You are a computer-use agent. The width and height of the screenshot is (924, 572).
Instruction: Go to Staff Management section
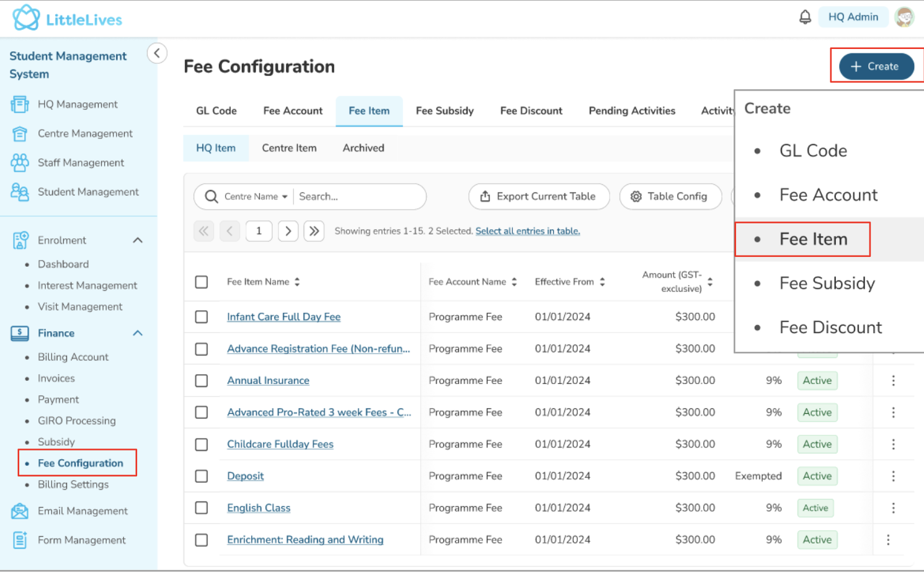point(81,163)
